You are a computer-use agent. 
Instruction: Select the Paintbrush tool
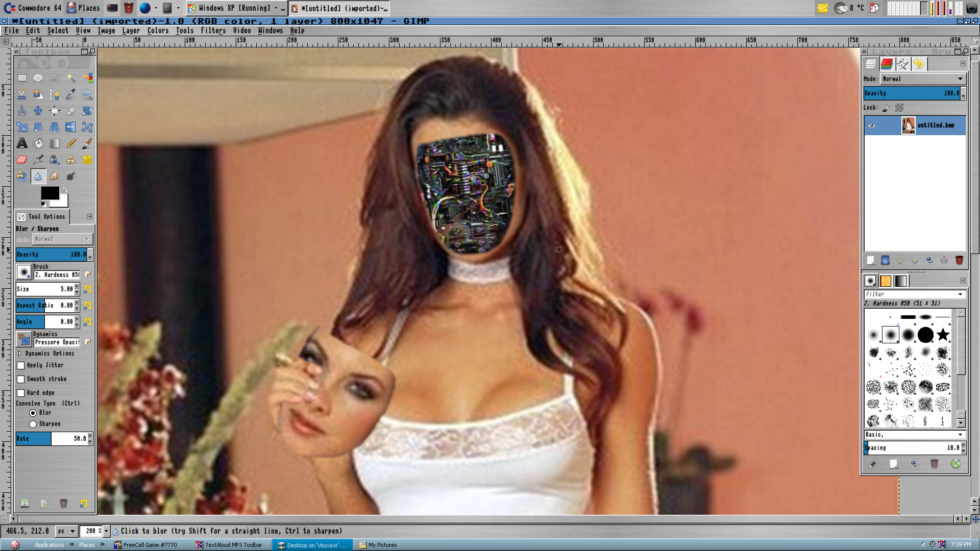(87, 143)
